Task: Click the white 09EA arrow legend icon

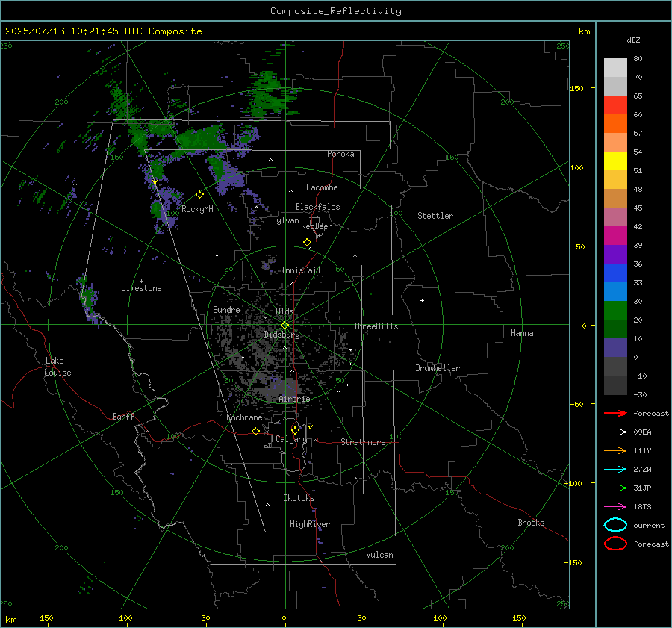Action: coord(615,432)
